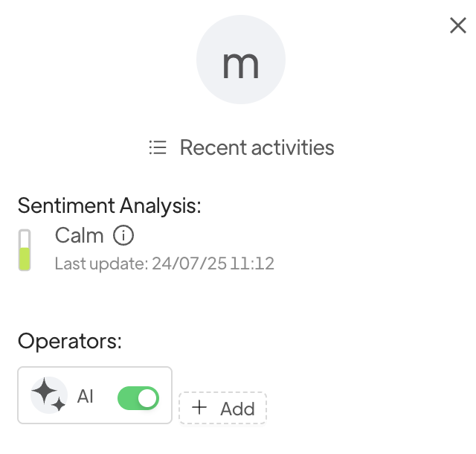Click the empty top of the sentiment gauge
The image size is (476, 454).
[25, 237]
